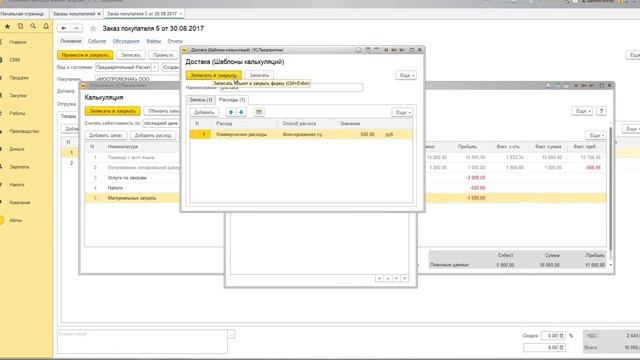This screenshot has height=360, width=640.
Task: Click the Наименование field in Доставка window
Action: click(291, 87)
